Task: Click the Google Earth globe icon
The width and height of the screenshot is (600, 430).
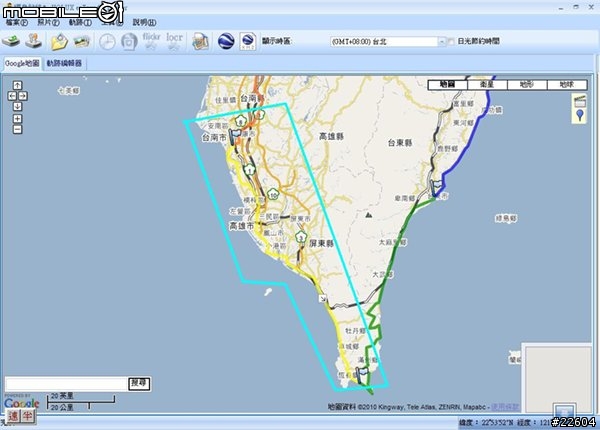Action: click(226, 41)
